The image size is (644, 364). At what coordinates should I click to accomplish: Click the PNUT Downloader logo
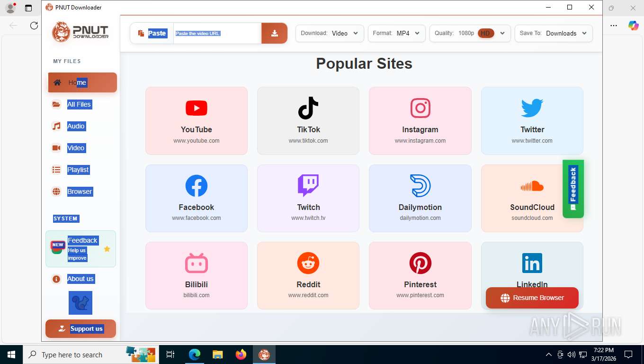(80, 32)
